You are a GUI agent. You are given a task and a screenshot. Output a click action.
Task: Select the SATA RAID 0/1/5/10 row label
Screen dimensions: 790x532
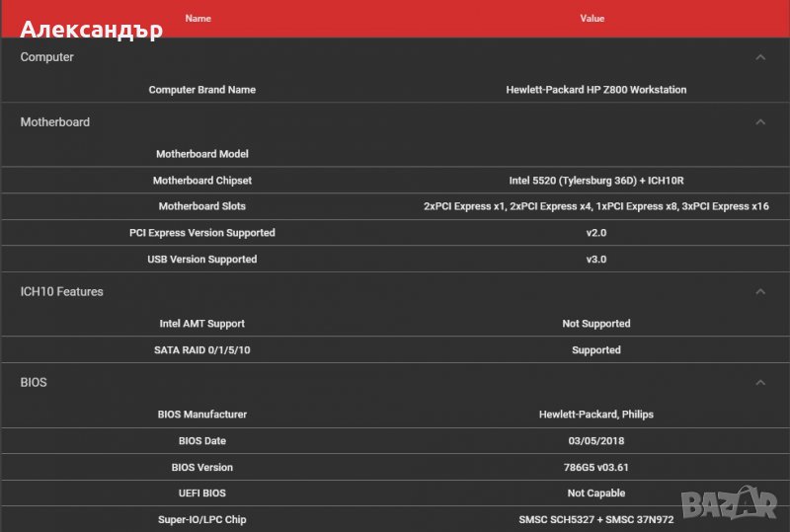click(x=201, y=350)
